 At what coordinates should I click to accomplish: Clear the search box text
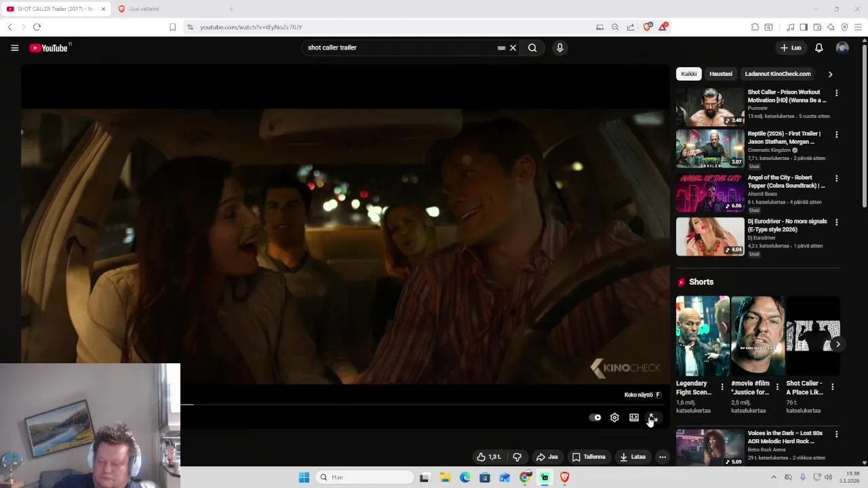tap(513, 48)
